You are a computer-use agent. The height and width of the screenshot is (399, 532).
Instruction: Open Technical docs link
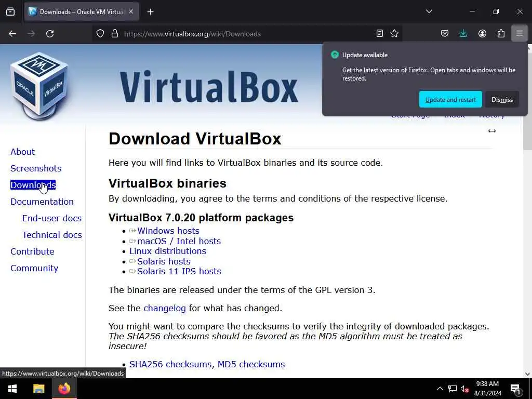(x=52, y=235)
